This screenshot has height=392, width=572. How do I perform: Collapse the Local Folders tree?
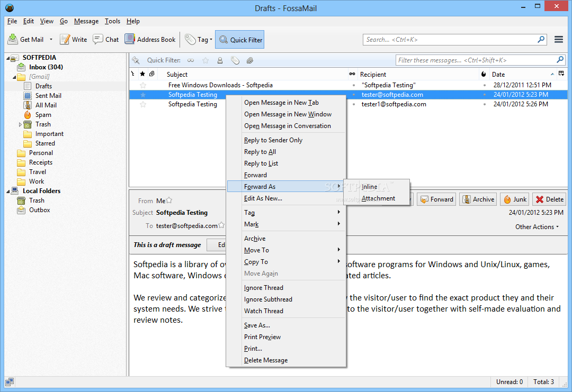pos(8,192)
